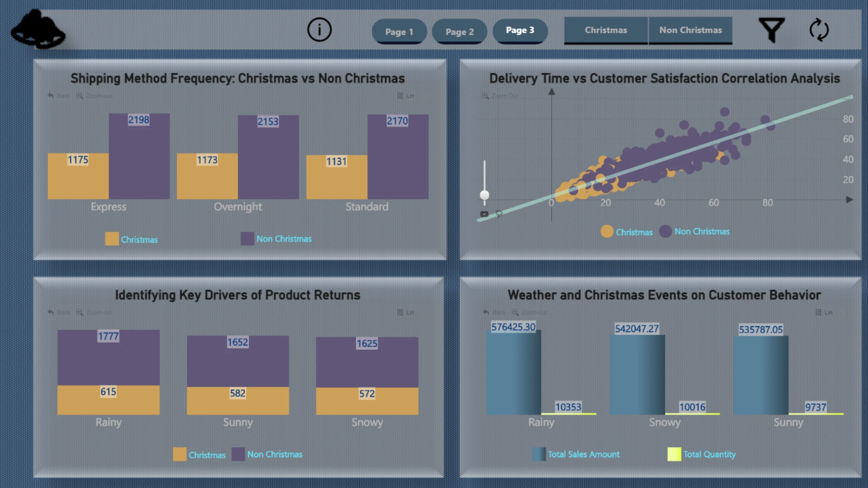This screenshot has width=868, height=488.
Task: Click Zoom out in the Product Returns chart toolbar
Action: (x=94, y=312)
